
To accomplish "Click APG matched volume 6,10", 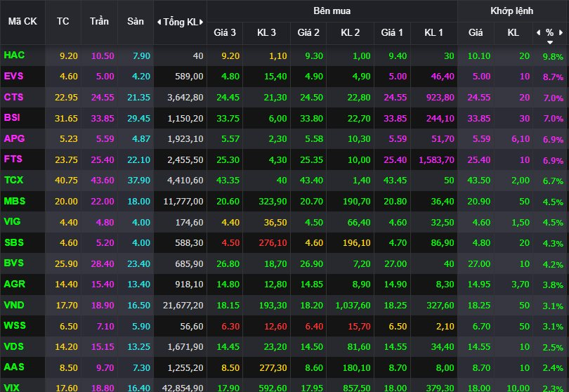I will 521,139.
